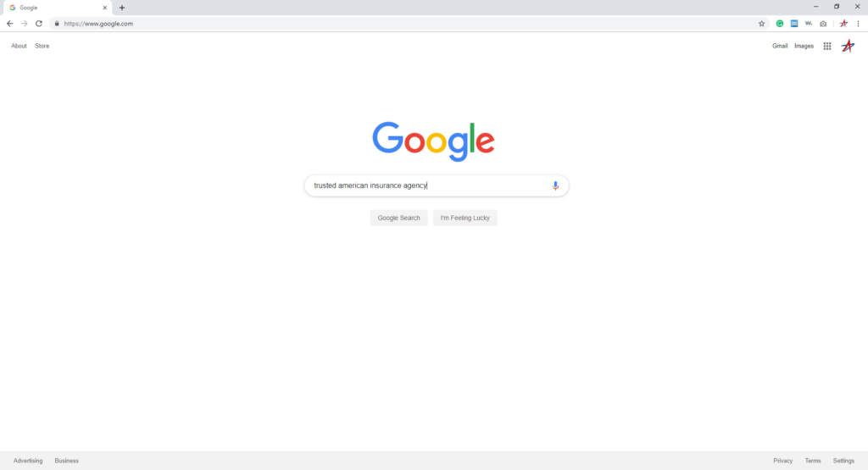868x470 pixels.
Task: Click the voice search microphone icon
Action: (555, 185)
